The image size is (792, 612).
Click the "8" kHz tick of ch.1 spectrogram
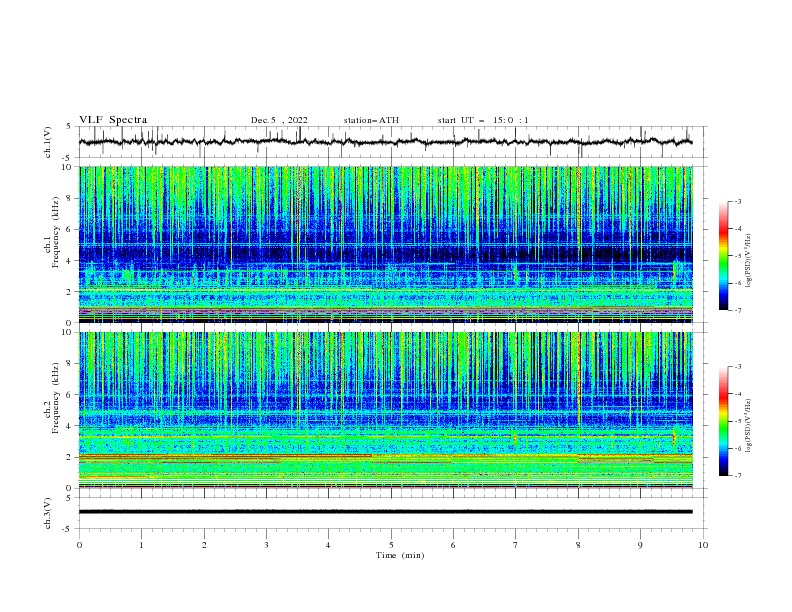pyautogui.click(x=70, y=198)
